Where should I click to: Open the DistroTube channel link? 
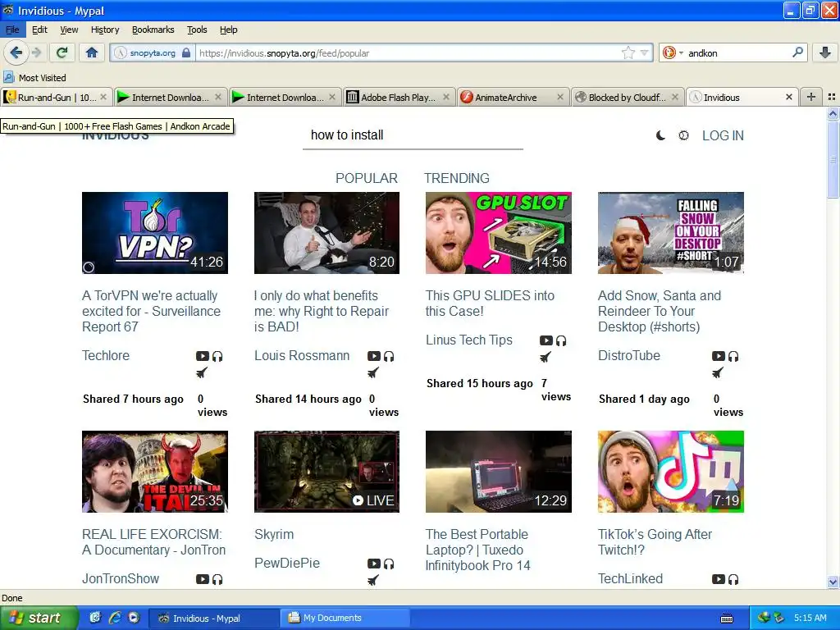[x=629, y=355]
